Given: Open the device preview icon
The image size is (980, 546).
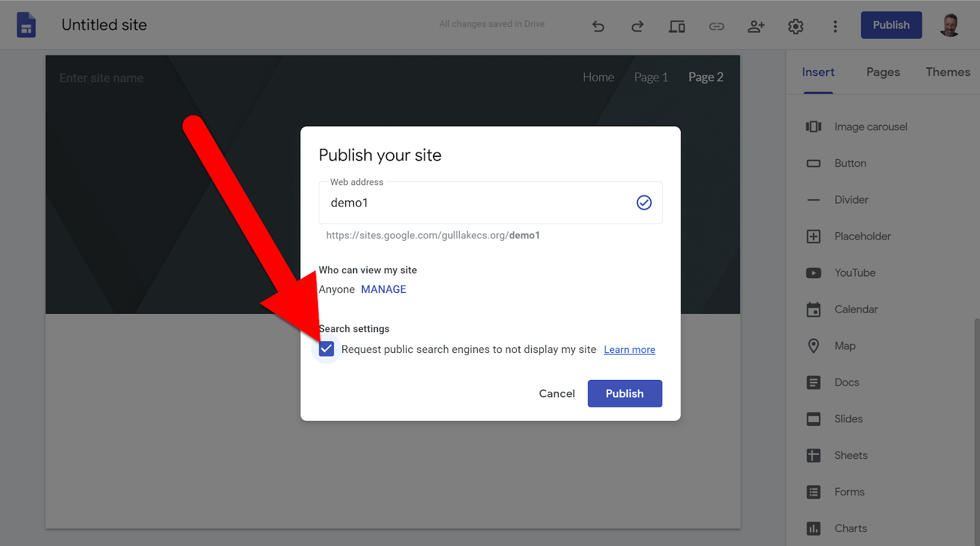Looking at the screenshot, I should pos(677,26).
